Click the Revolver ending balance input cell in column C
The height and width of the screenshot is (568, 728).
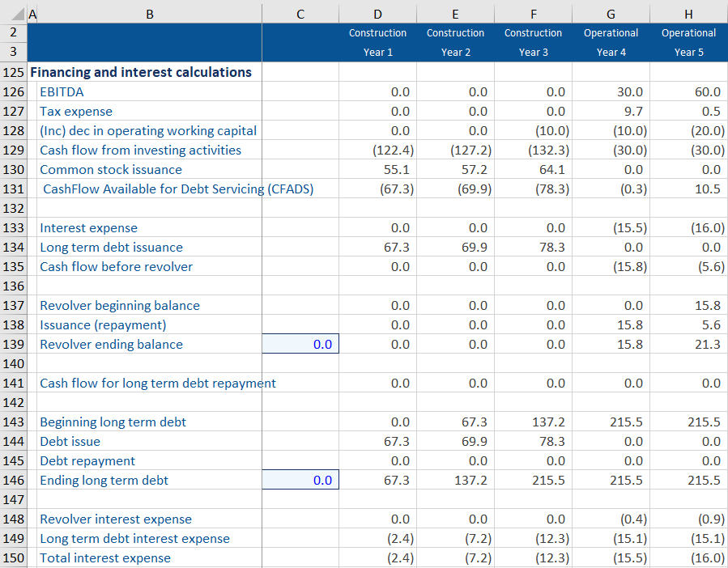pyautogui.click(x=300, y=345)
